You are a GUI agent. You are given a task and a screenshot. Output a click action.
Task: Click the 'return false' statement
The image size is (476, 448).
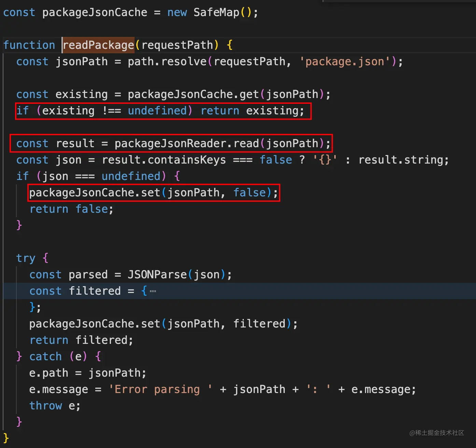tap(71, 209)
